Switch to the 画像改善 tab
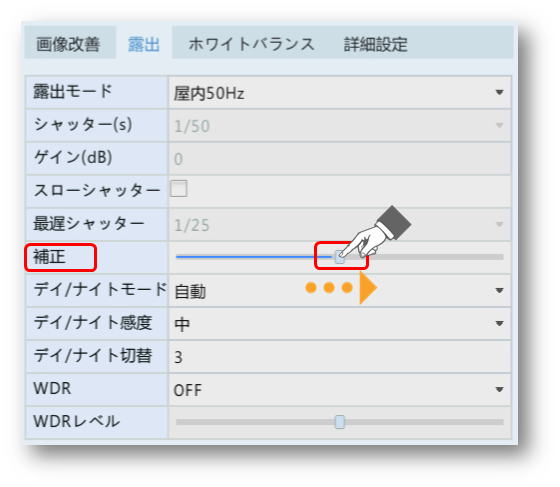 click(x=68, y=44)
